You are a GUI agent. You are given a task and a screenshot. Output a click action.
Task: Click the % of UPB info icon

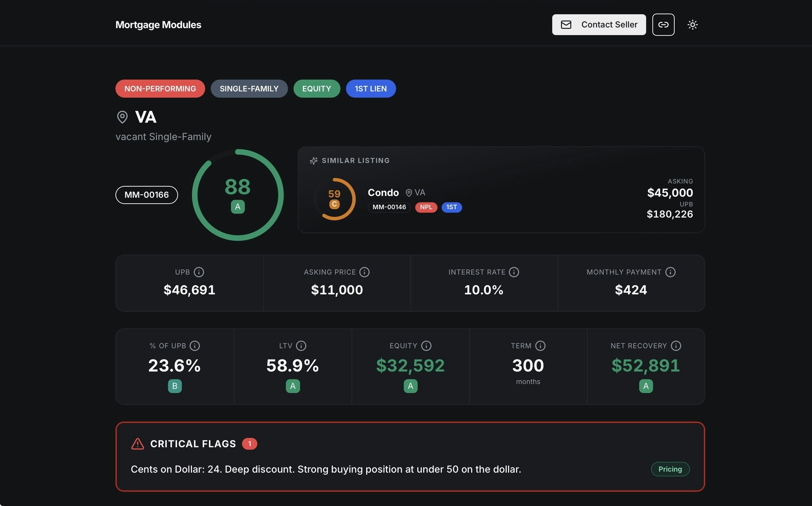[x=195, y=346]
